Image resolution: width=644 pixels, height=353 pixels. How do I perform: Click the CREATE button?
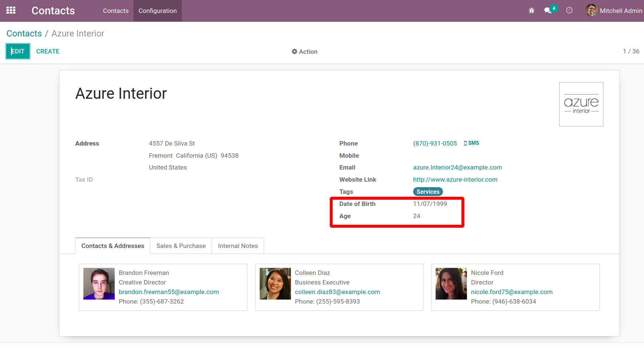(x=48, y=51)
